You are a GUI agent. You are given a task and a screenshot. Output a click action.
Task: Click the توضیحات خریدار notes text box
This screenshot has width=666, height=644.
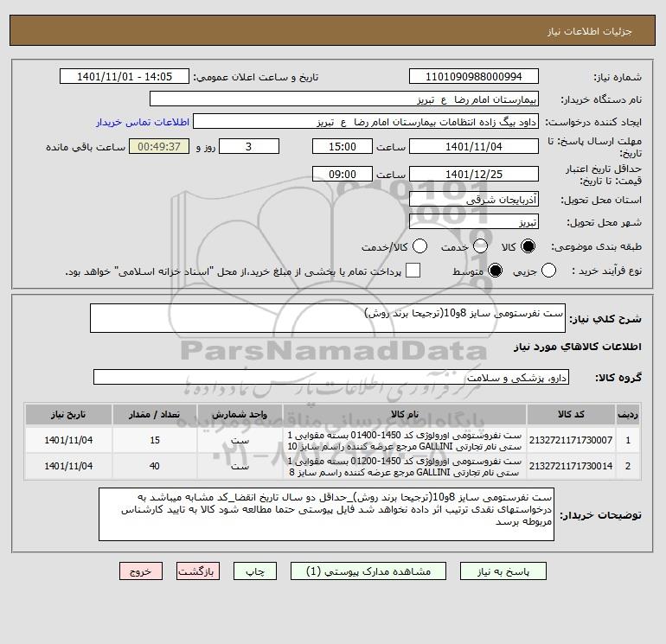(326, 514)
